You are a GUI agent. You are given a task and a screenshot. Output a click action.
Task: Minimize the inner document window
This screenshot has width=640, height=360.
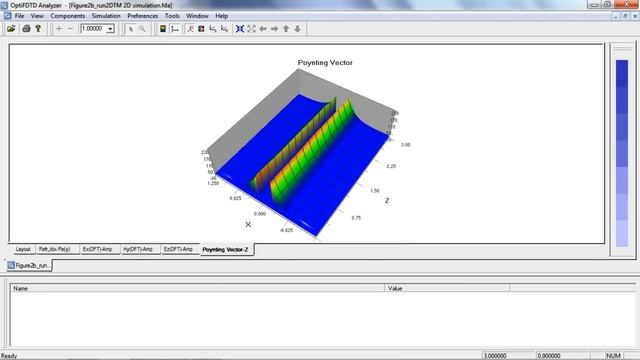pos(616,16)
